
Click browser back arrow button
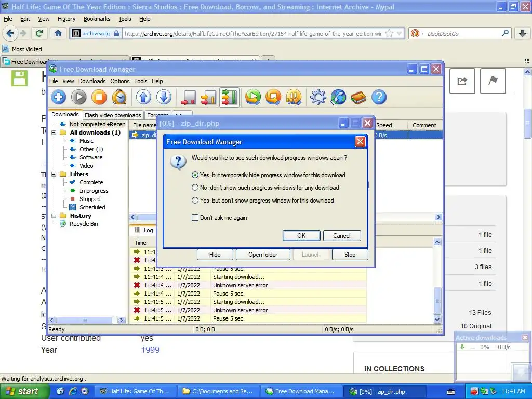10,33
